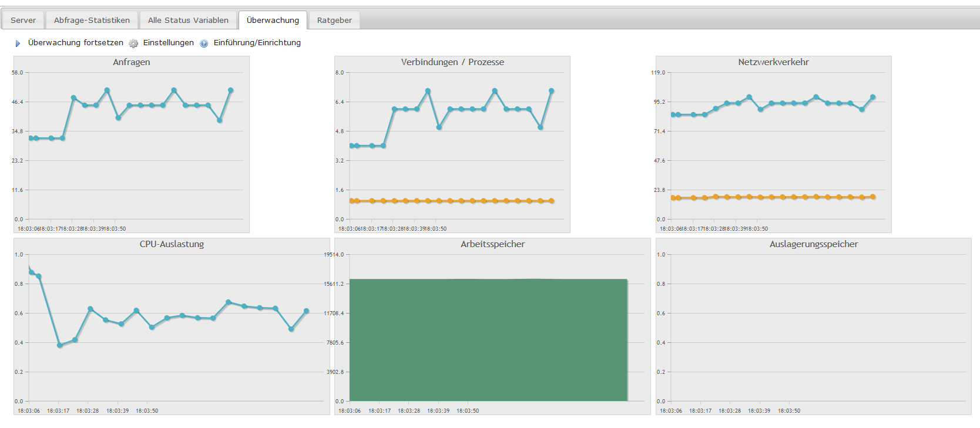
Task: Click the 15611.2 axis label in Arbeitsspeicher
Action: (334, 284)
